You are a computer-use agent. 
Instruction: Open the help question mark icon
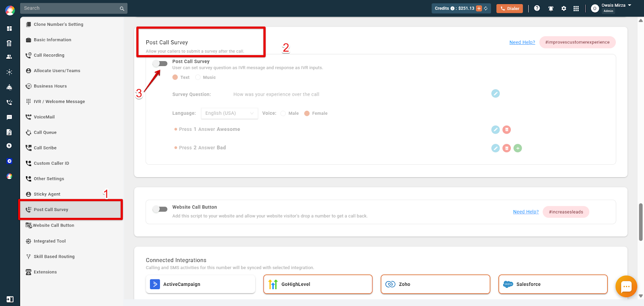click(537, 8)
